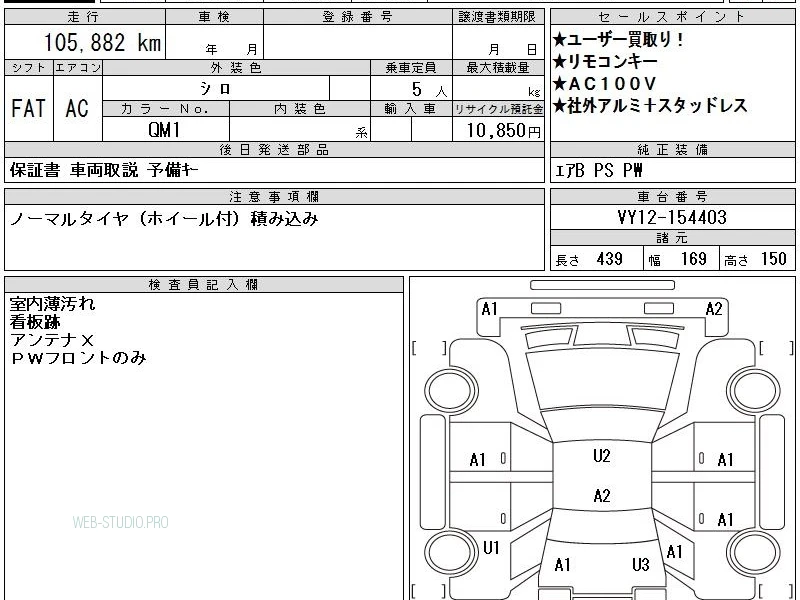Click the 年 月 inspection date field
This screenshot has height=600, width=800.
(214, 42)
